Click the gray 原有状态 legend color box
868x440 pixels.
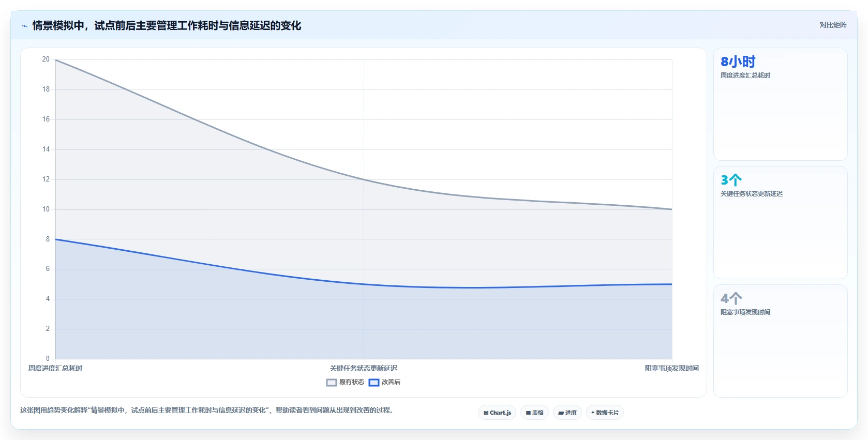pos(332,383)
